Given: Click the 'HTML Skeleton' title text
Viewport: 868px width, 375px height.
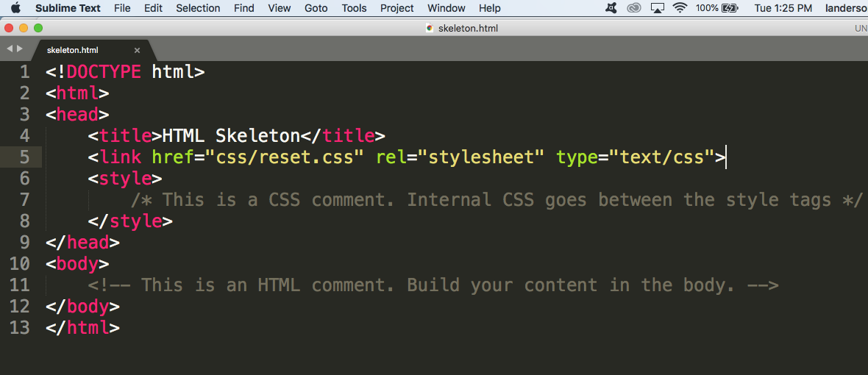Looking at the screenshot, I should pos(231,135).
